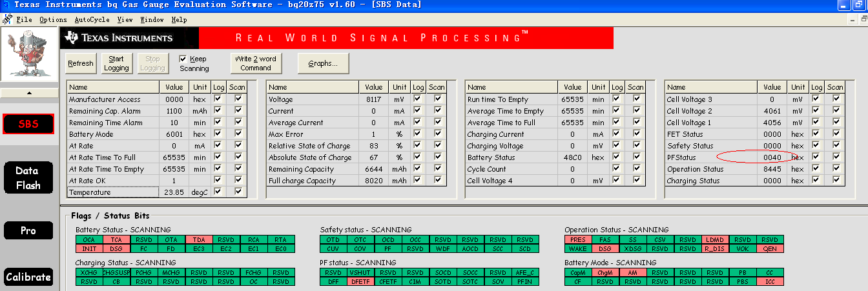Click the LDMD flag in Operation Status

pyautogui.click(x=715, y=239)
